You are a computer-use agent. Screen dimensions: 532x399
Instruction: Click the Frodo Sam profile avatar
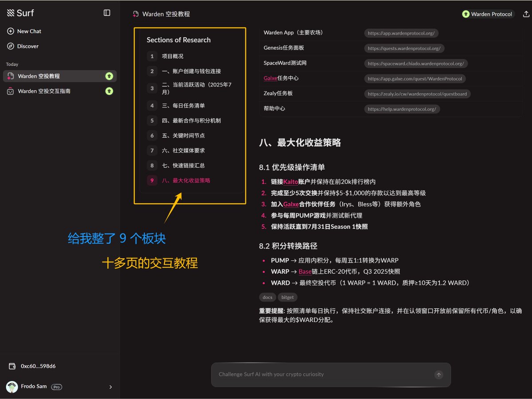[12, 387]
